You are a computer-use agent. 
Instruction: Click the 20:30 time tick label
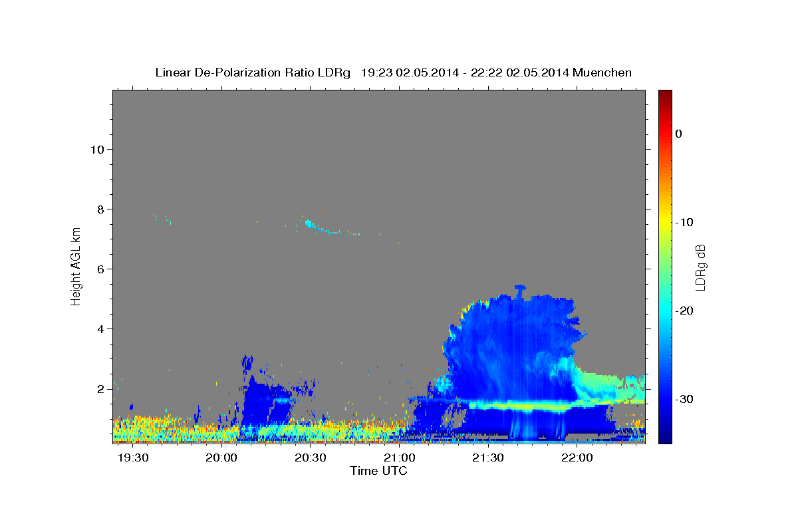click(x=311, y=458)
